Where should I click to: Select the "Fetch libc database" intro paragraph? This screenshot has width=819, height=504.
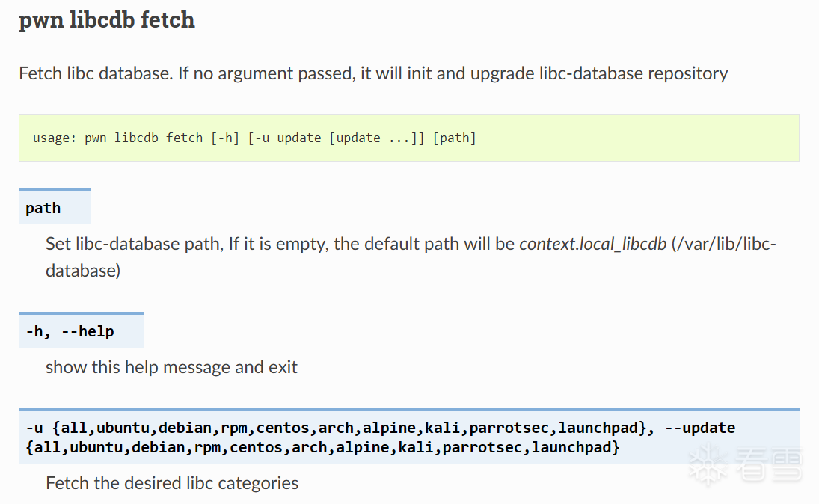tap(372, 73)
